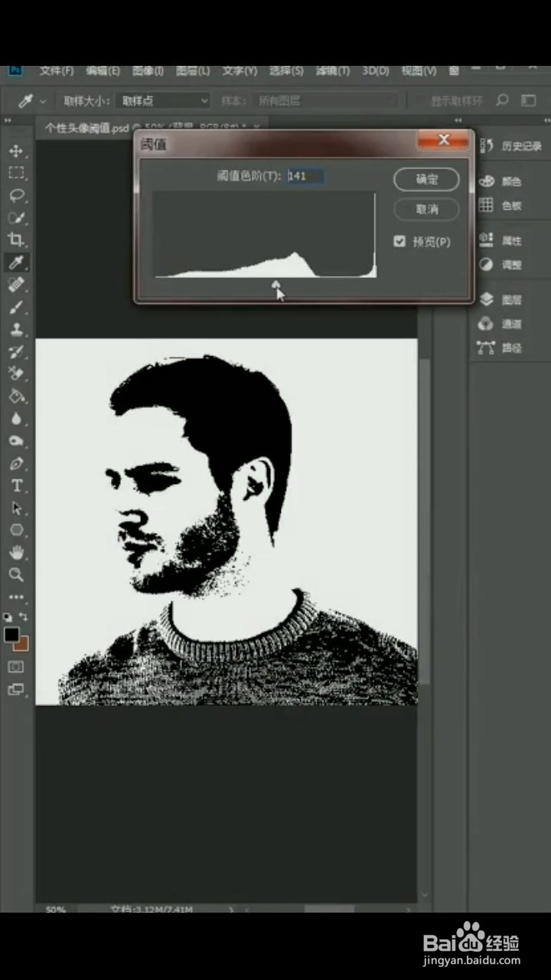Click the search icon in options bar
This screenshot has width=551, height=980.
[x=503, y=100]
